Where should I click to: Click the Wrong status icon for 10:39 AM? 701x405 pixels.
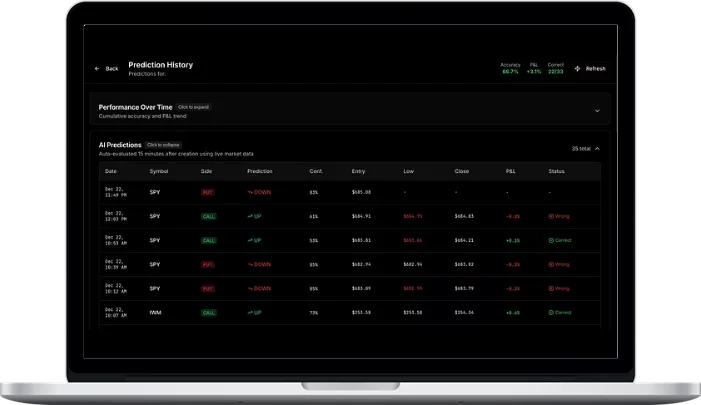coord(551,265)
